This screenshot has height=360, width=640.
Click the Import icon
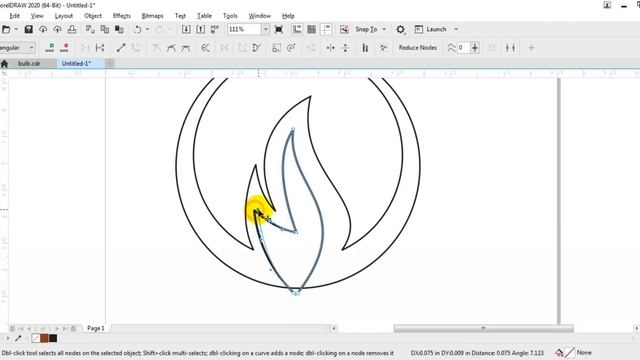coord(186,29)
